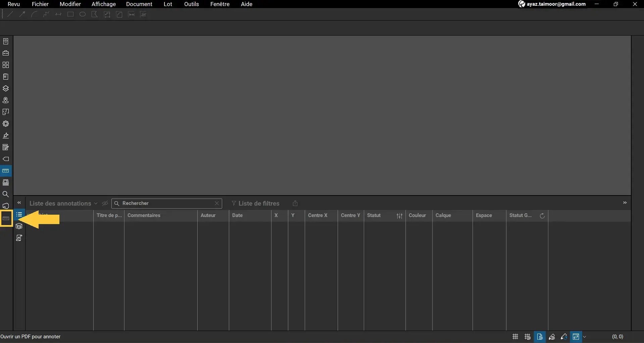This screenshot has width=644, height=343.
Task: Open the sync view dropdown in status bar
Action: click(584, 337)
